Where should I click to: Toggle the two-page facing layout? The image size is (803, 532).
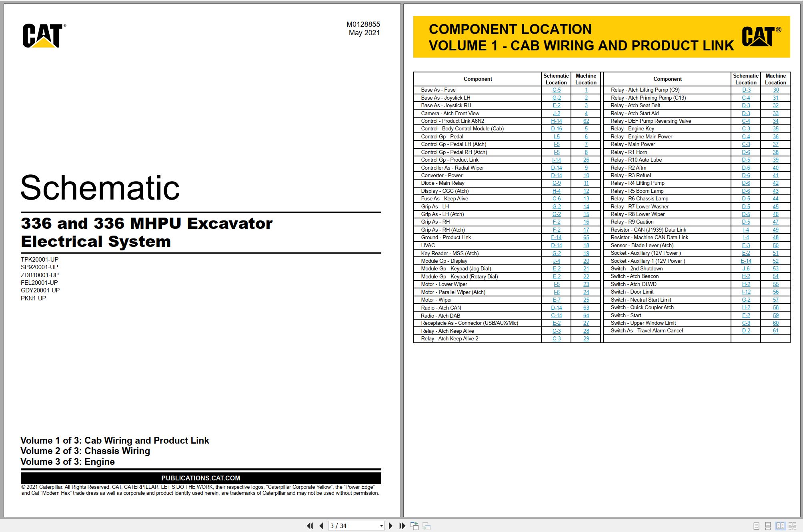[780, 526]
